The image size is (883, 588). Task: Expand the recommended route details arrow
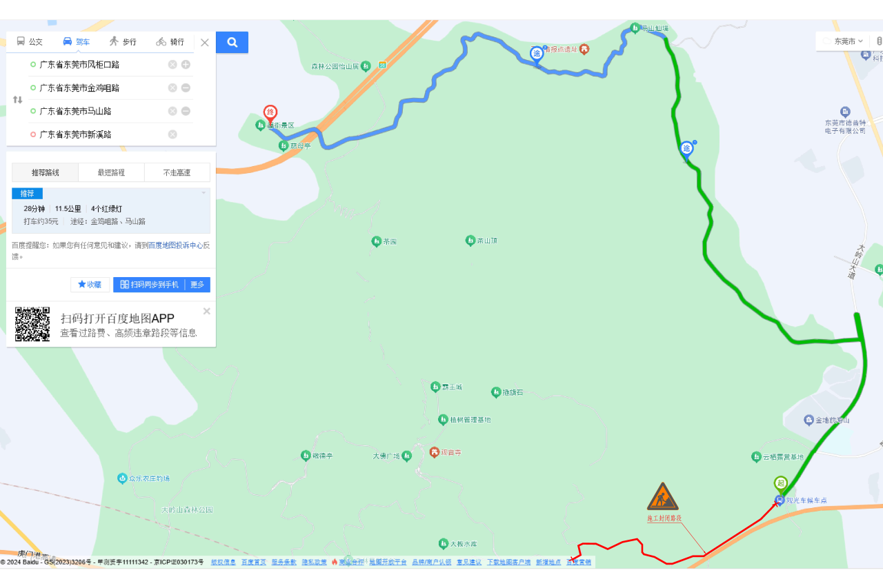coord(204,193)
